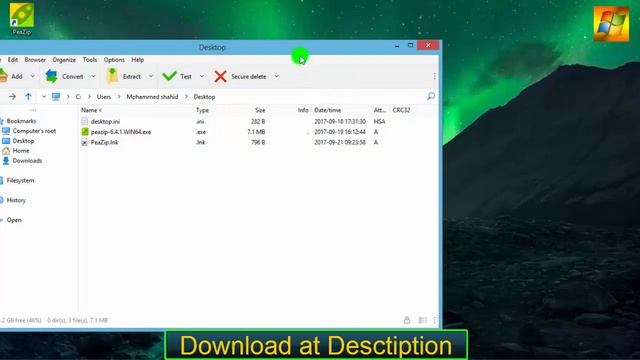Image resolution: width=640 pixels, height=360 pixels.
Task: Click the PeaZip.lnk file icon
Action: coord(84,142)
